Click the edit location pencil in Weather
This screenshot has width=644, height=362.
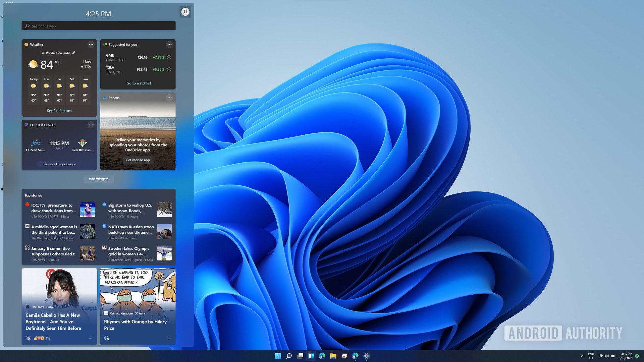(74, 53)
